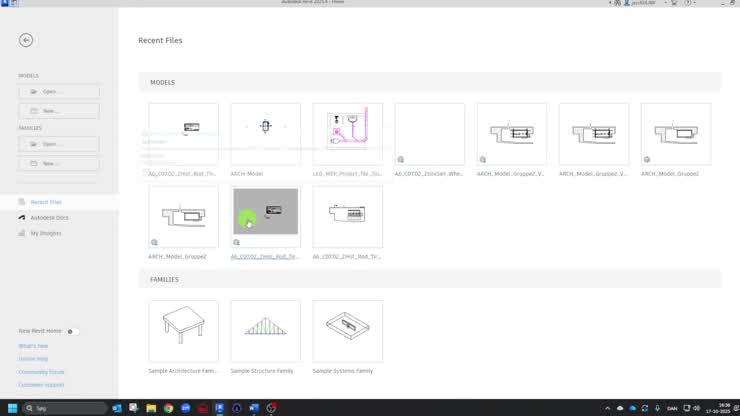Open the help question mark icon
Screen dimensions: 740x416
point(688,2)
